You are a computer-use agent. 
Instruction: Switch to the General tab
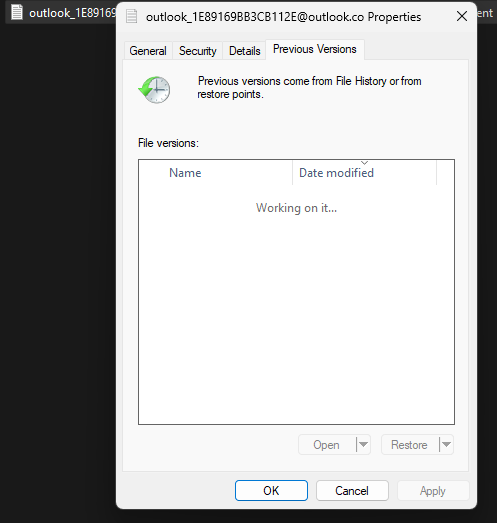pos(148,51)
